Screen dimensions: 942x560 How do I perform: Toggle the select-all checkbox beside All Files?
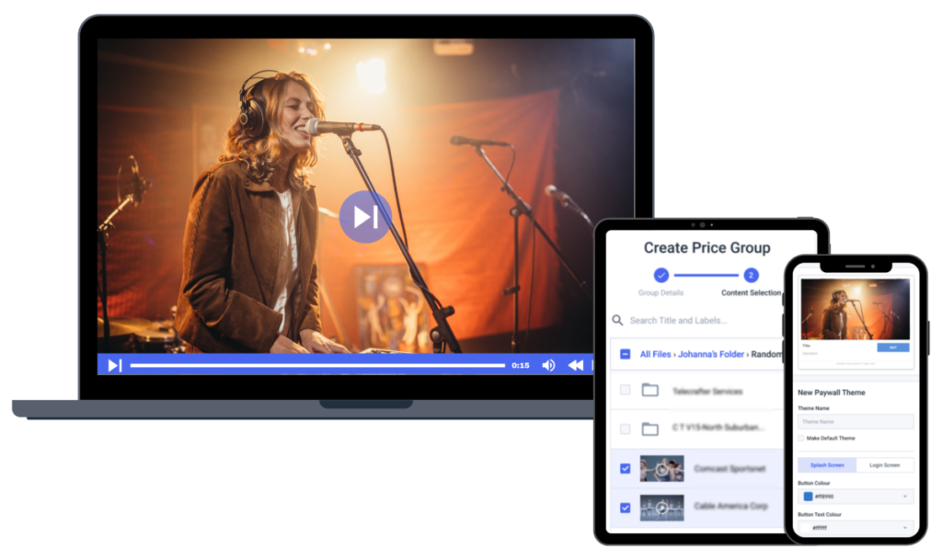click(x=626, y=354)
